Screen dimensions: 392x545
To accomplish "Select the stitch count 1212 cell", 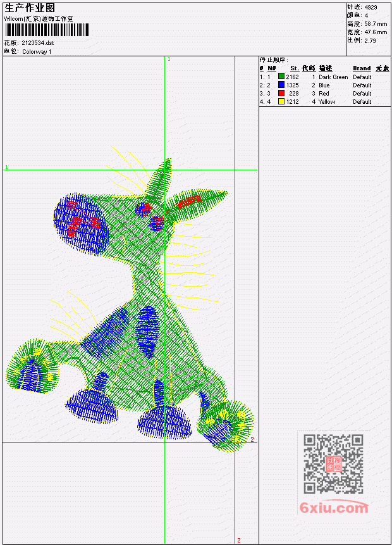I will click(292, 102).
